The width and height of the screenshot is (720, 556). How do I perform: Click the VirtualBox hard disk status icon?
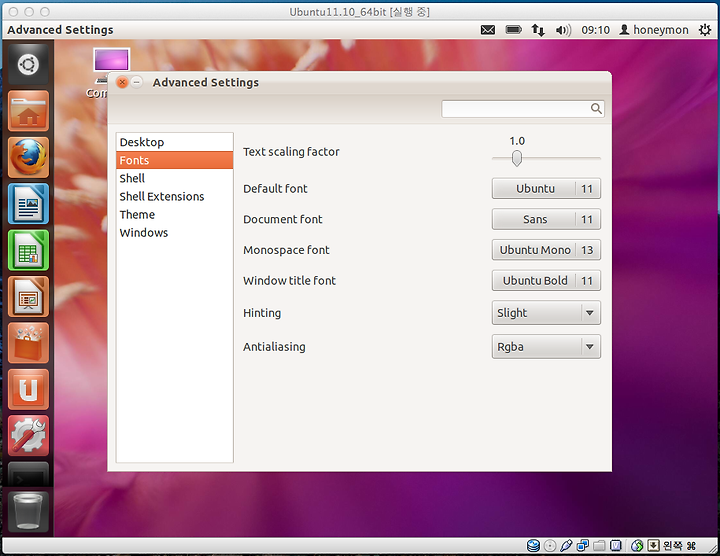pyautogui.click(x=533, y=545)
